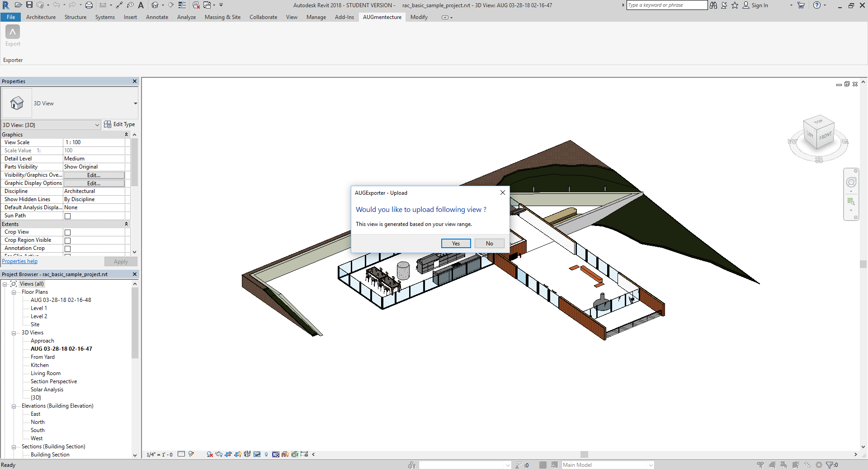Print using the printer icon in the toolbar
This screenshot has width=868, height=470.
89,5
